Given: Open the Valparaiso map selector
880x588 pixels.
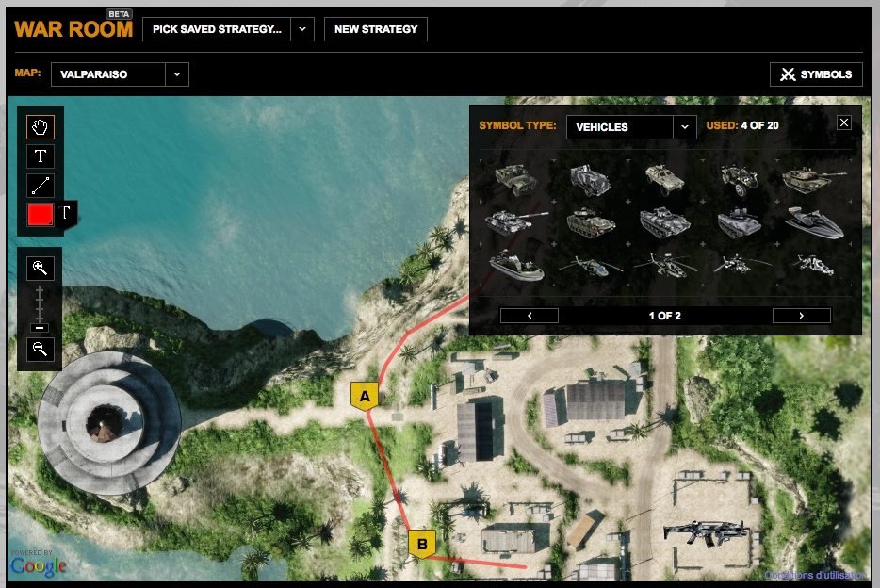Looking at the screenshot, I should (119, 73).
